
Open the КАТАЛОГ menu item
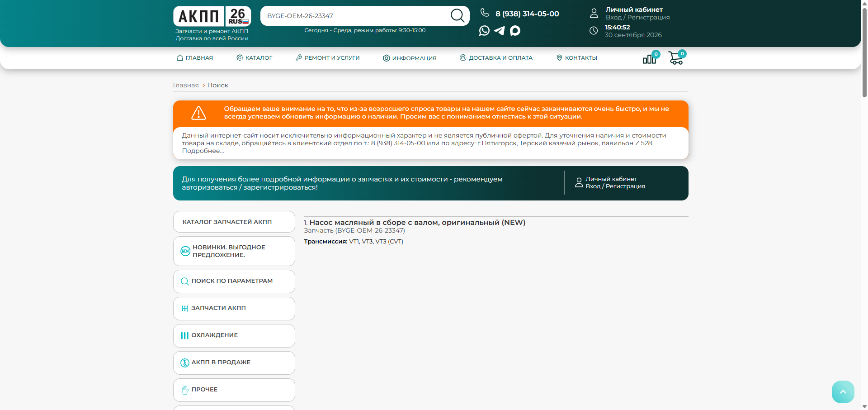[x=255, y=58]
